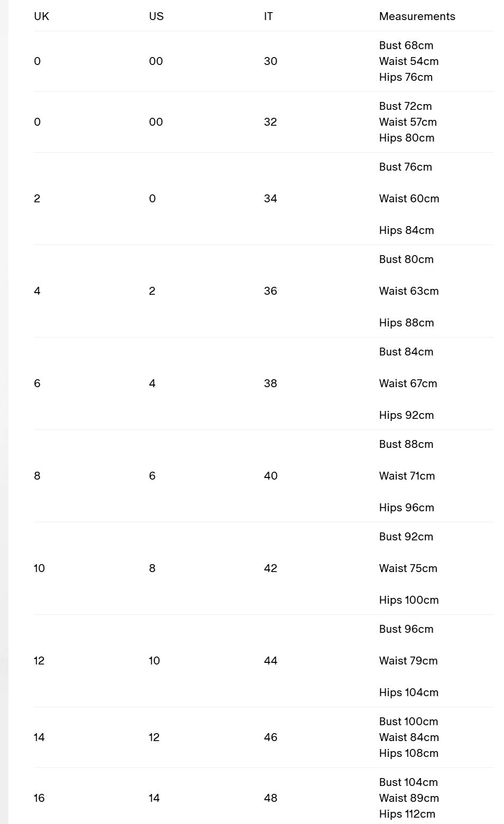Click the Waist 79cm measurement text
The width and height of the screenshot is (504, 824).
[x=408, y=661]
